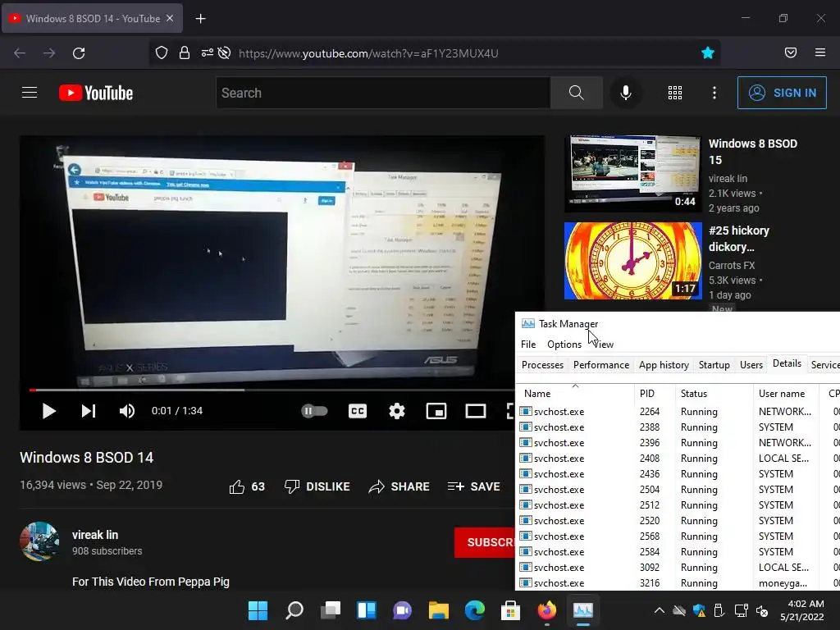
Task: Open Task Manager File menu
Action: coord(528,345)
